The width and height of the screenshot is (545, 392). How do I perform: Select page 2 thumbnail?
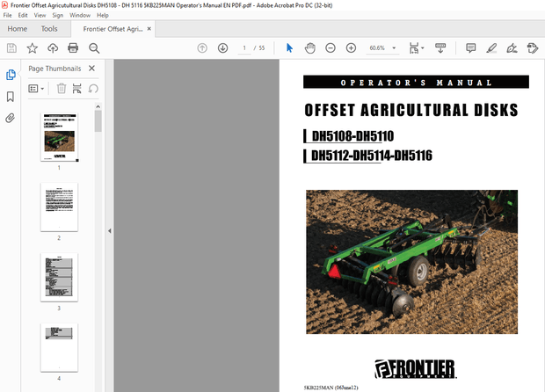point(60,207)
